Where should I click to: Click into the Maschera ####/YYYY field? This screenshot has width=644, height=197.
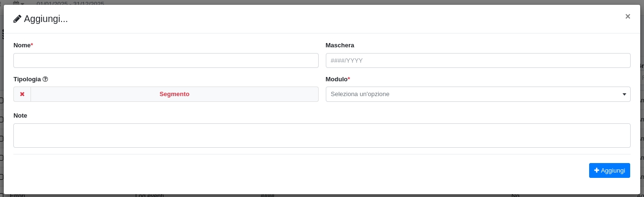click(x=478, y=61)
